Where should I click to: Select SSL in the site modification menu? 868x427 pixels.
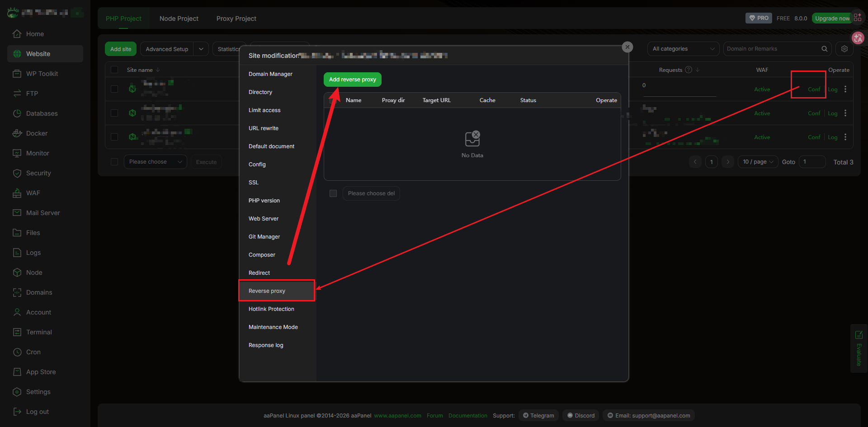[x=254, y=183]
